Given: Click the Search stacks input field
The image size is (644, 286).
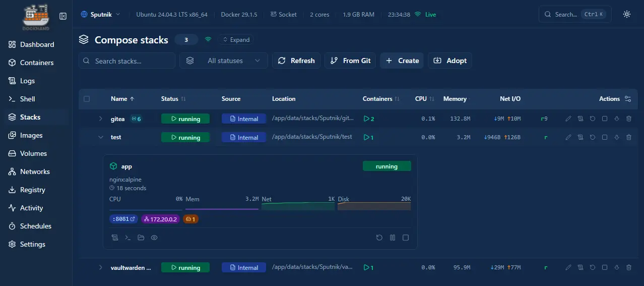Looking at the screenshot, I should point(127,61).
